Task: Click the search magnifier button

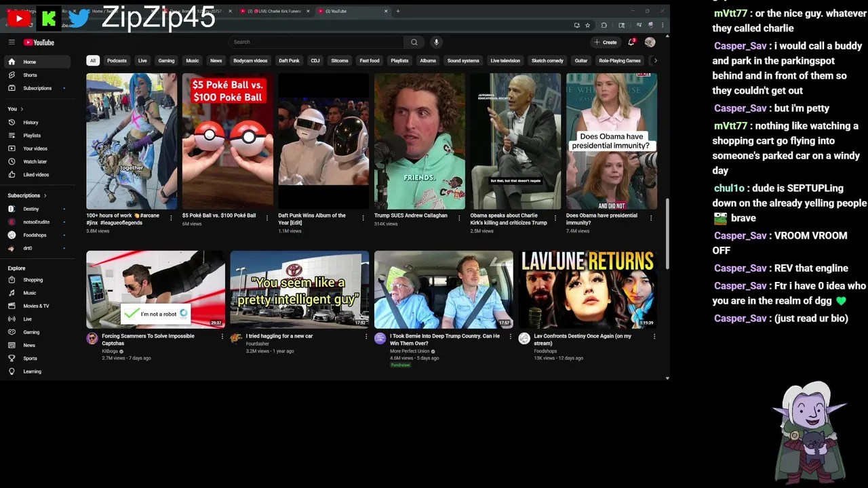Action: [x=414, y=42]
